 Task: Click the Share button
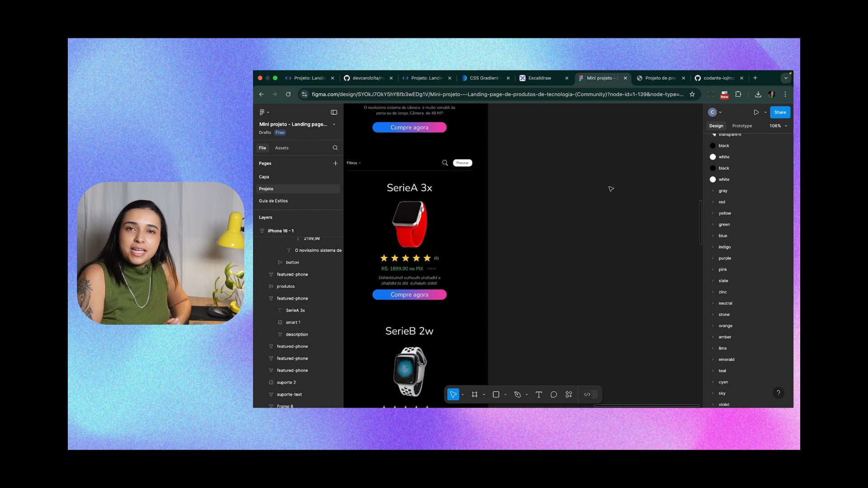[x=780, y=112]
